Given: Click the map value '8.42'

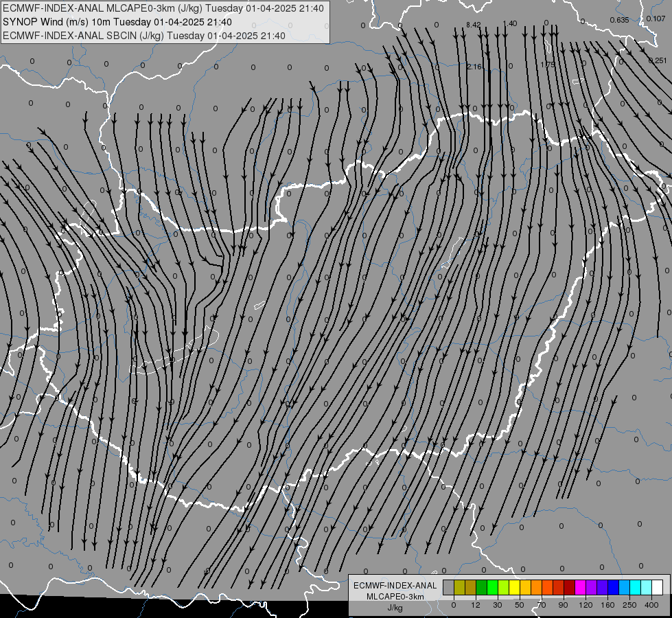Looking at the screenshot, I should coord(473,25).
